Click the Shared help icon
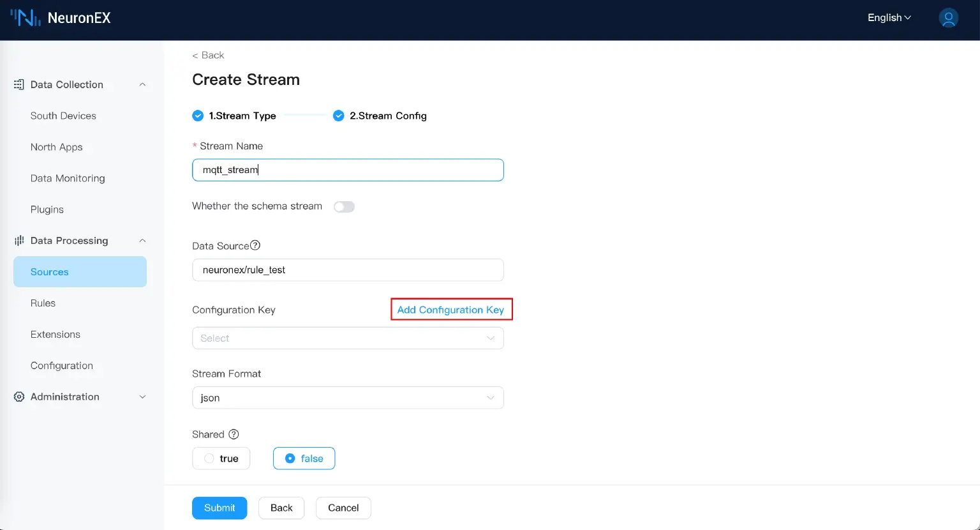The width and height of the screenshot is (980, 530). 234,434
